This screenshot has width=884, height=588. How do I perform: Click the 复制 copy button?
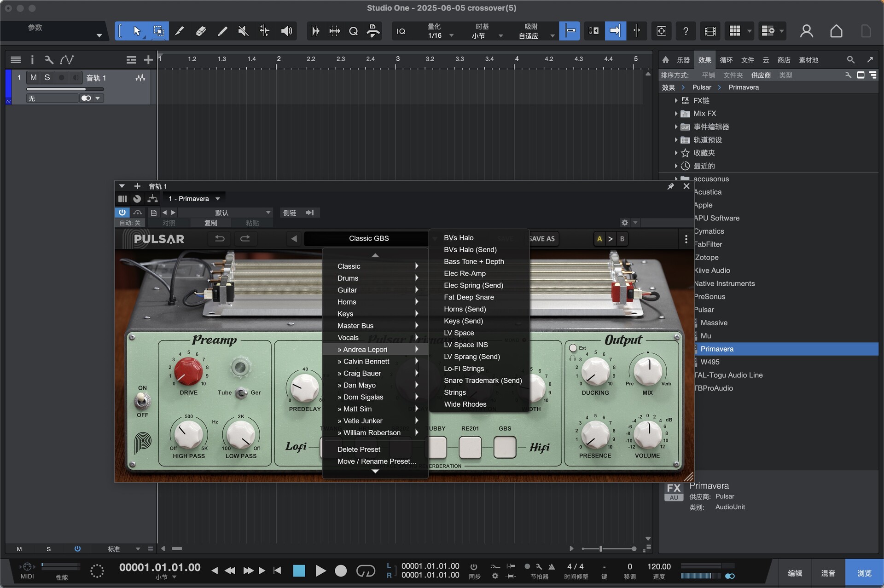click(210, 223)
